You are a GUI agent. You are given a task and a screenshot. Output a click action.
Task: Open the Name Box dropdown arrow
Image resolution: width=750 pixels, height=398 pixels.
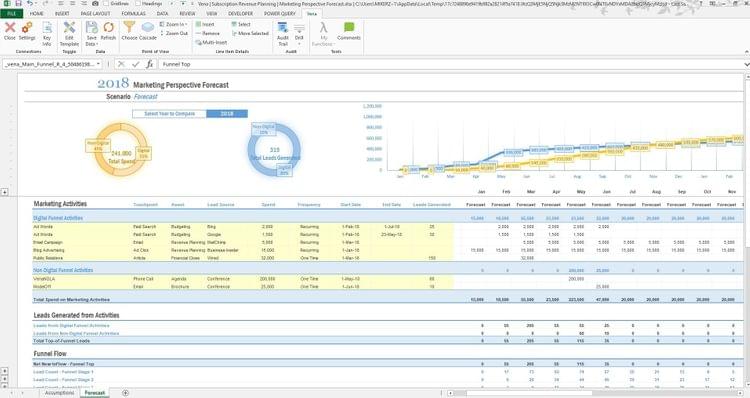(x=98, y=64)
